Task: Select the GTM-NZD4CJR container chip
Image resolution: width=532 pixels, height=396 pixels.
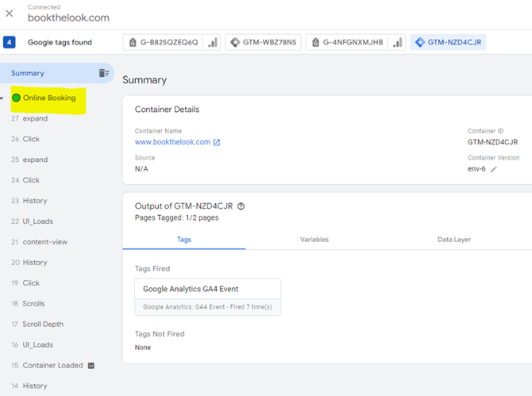Action: point(448,42)
